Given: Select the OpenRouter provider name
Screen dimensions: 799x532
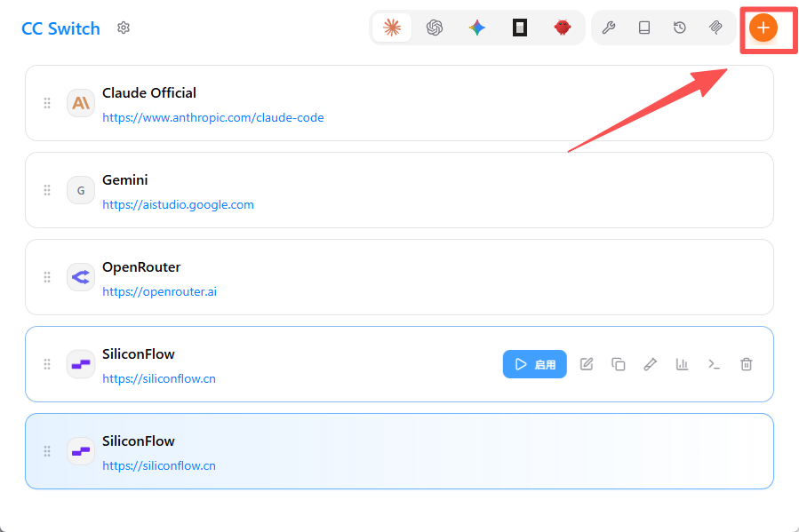Looking at the screenshot, I should click(141, 266).
